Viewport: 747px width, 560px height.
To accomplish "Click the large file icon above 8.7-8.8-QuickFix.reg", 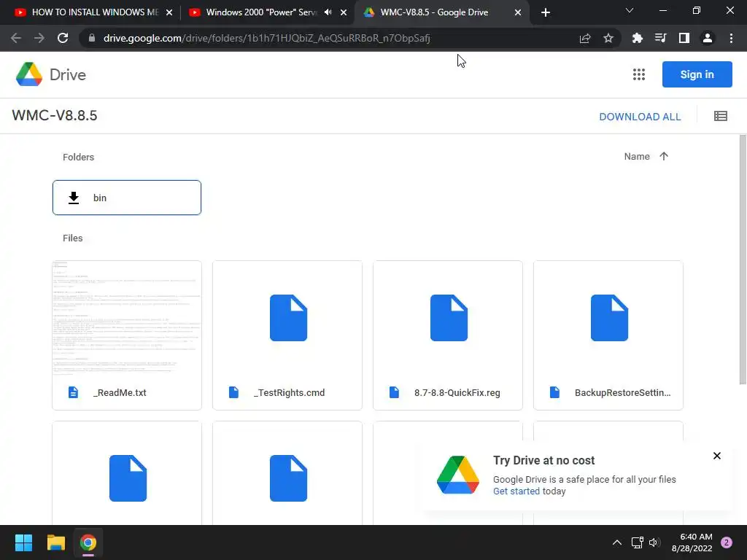I will point(449,318).
